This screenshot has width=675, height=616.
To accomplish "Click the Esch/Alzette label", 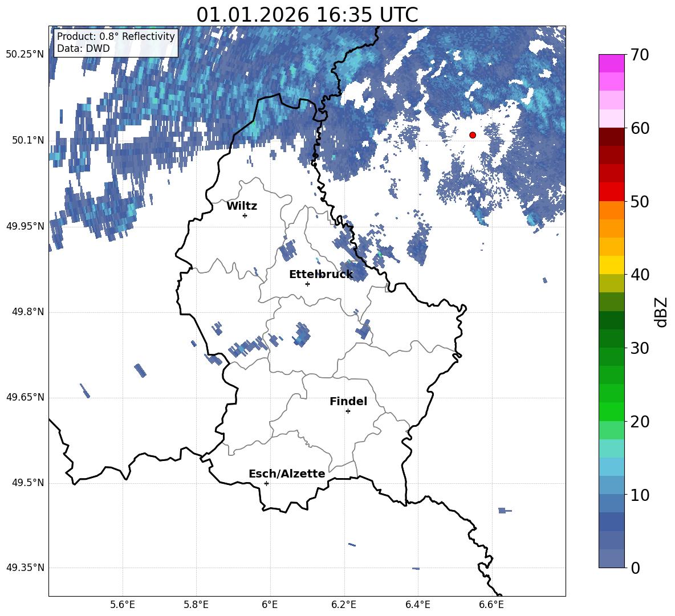I will pyautogui.click(x=287, y=474).
